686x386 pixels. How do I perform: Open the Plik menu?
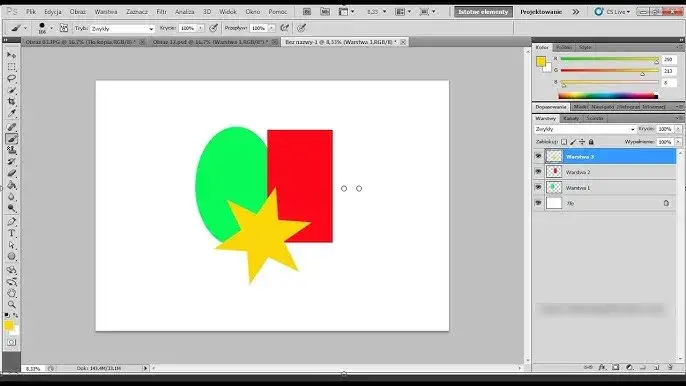31,12
